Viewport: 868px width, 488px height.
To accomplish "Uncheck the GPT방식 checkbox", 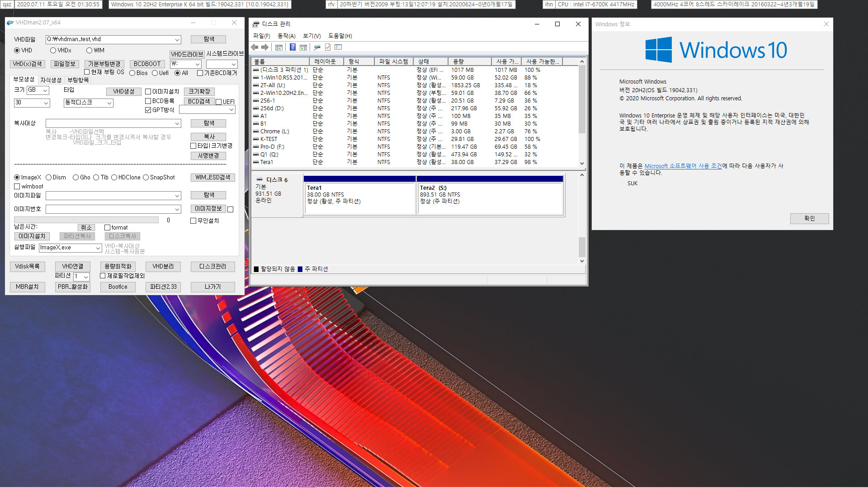I will pos(148,110).
